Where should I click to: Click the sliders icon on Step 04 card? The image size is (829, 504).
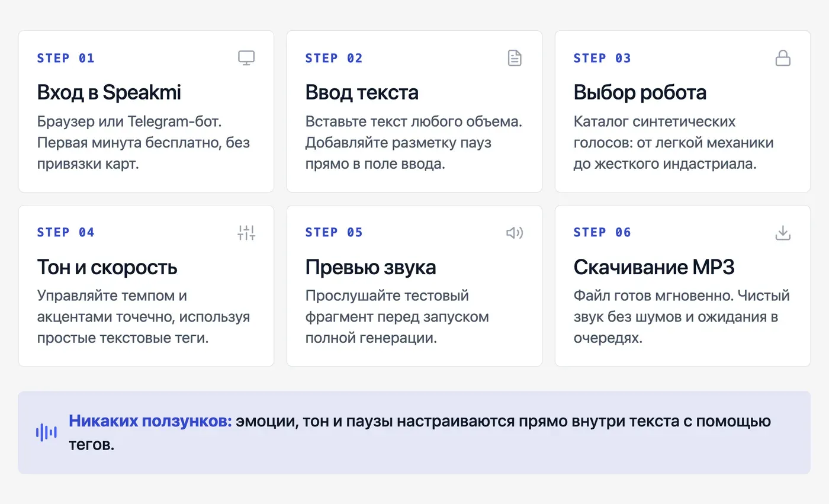[x=246, y=233]
